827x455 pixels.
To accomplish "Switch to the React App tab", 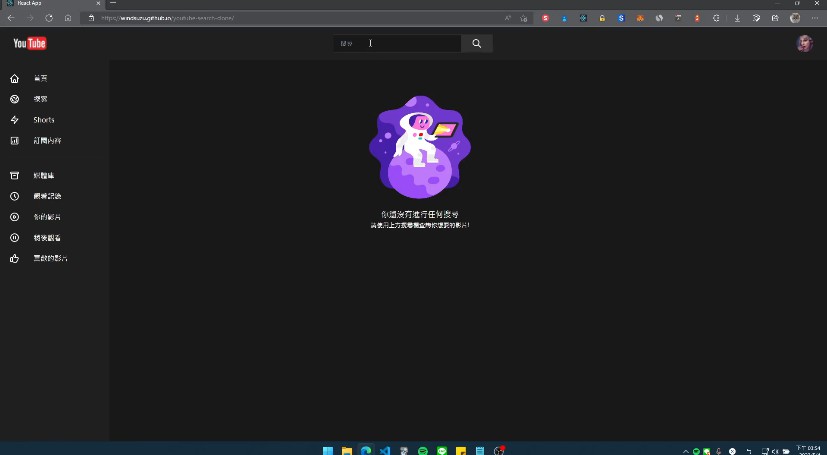I will point(50,4).
